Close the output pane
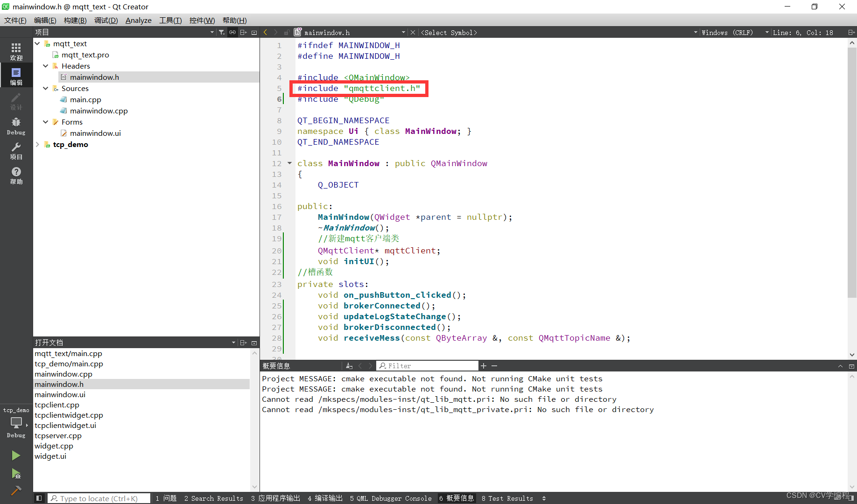 tap(851, 366)
